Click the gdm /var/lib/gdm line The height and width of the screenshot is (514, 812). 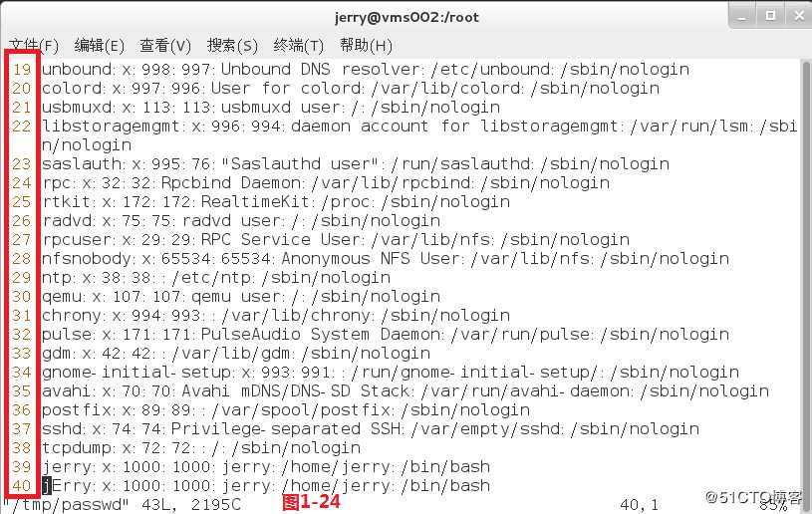(235, 353)
